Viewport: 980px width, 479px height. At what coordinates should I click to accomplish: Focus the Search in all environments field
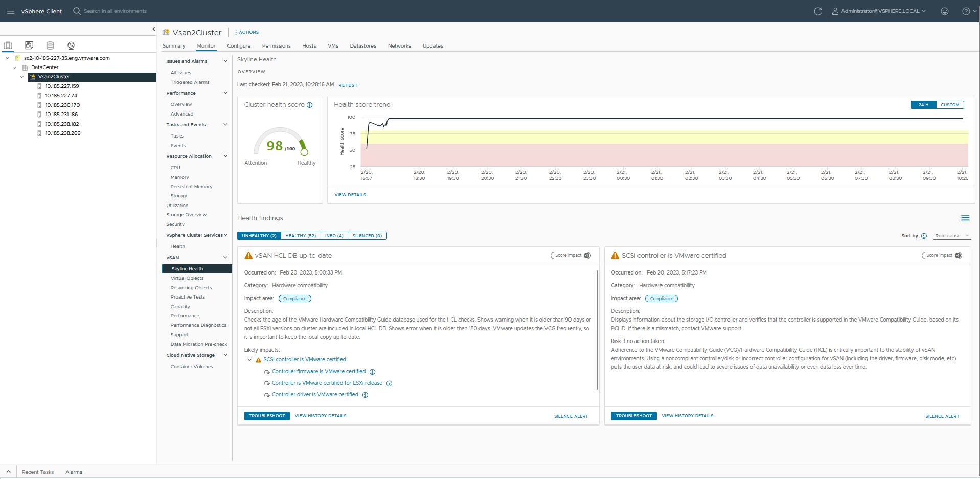tap(115, 11)
